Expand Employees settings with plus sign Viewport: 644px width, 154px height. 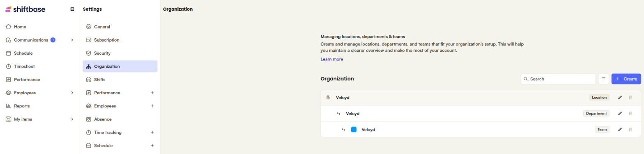point(152,106)
